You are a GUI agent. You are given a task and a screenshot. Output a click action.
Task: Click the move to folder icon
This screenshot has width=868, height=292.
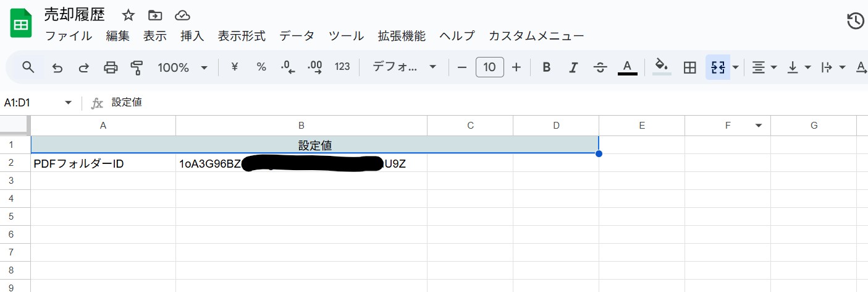click(x=155, y=15)
